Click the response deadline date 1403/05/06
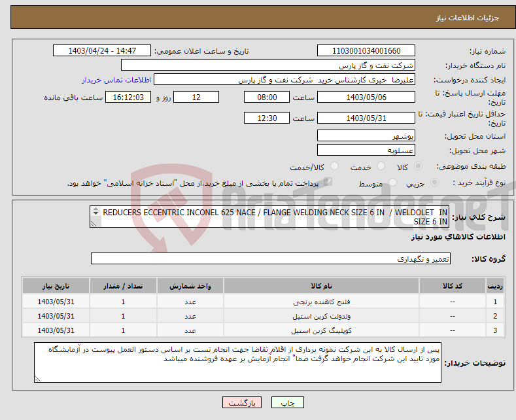 click(366, 97)
